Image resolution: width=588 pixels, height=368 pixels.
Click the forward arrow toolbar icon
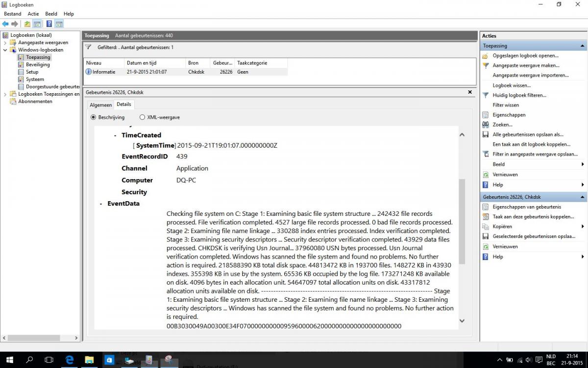click(x=15, y=24)
